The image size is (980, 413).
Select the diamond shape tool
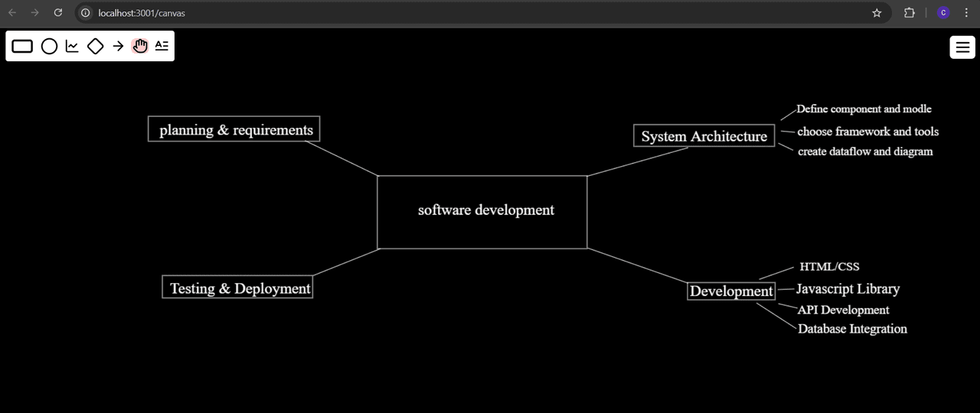point(95,47)
